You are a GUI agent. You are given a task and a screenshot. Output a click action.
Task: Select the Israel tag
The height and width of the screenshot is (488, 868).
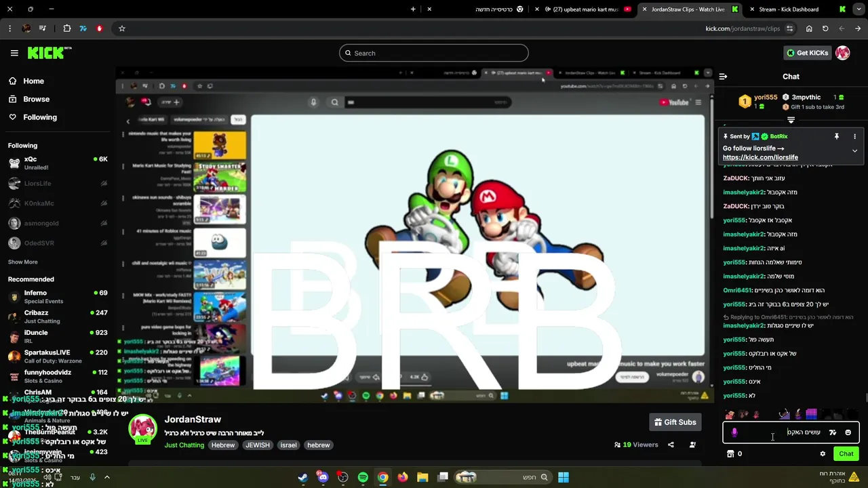289,445
